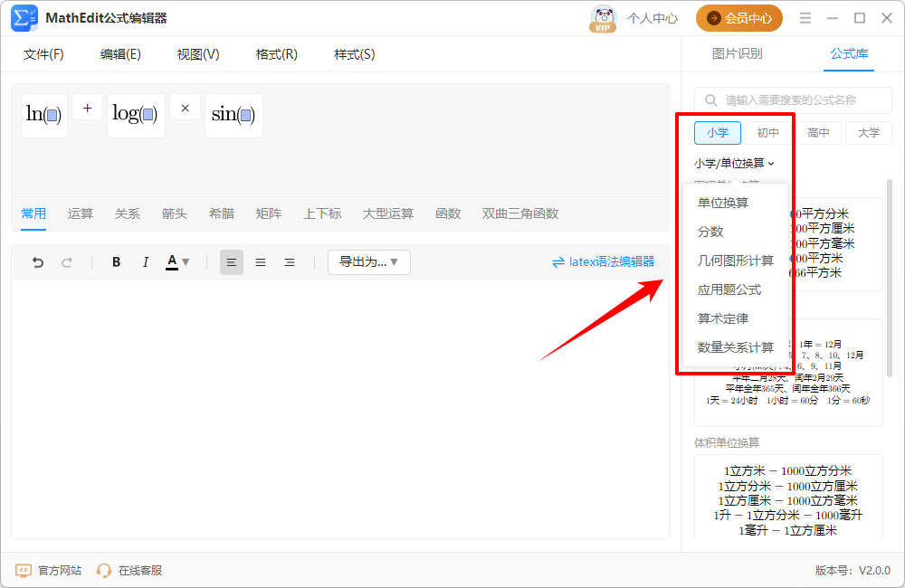The height and width of the screenshot is (588, 905).
Task: Click the MathEdit sigma app logo
Action: [x=24, y=18]
